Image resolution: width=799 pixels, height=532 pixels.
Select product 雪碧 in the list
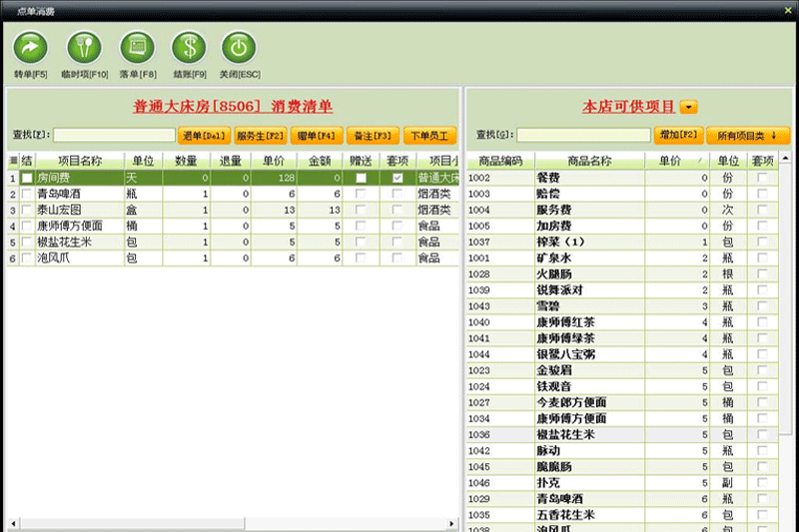pyautogui.click(x=622, y=306)
